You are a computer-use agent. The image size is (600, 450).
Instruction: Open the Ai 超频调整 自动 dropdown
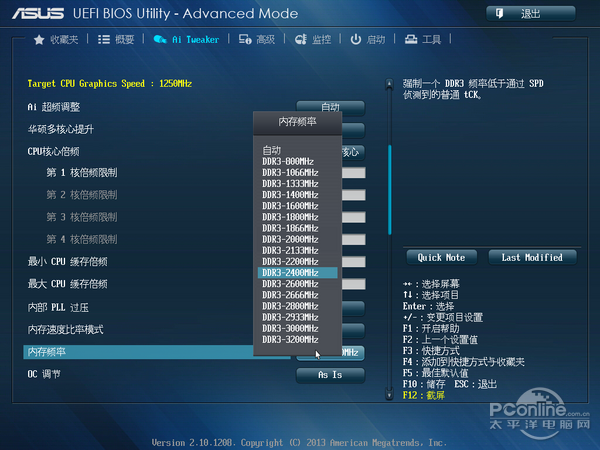[330, 107]
